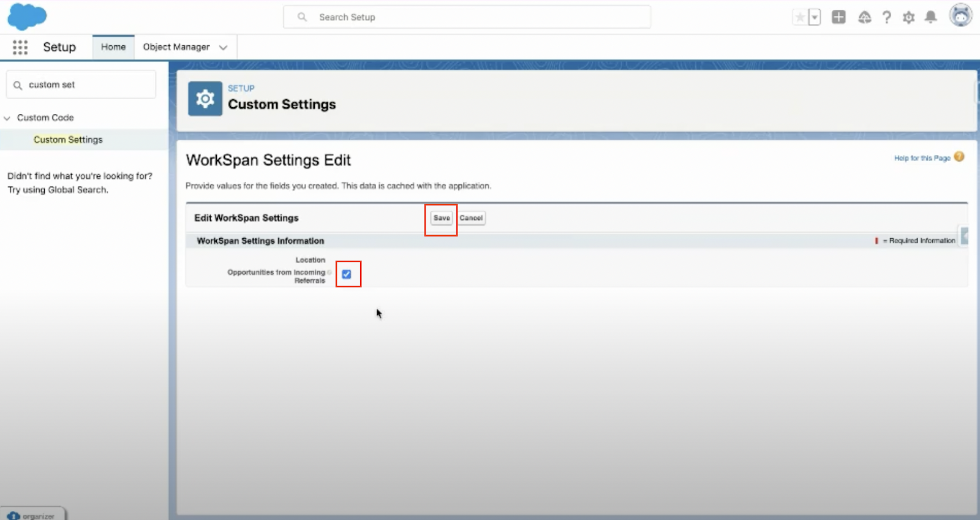This screenshot has width=980, height=520.
Task: Click the 'Opportunities from Incoming Referrals' label
Action: (276, 276)
